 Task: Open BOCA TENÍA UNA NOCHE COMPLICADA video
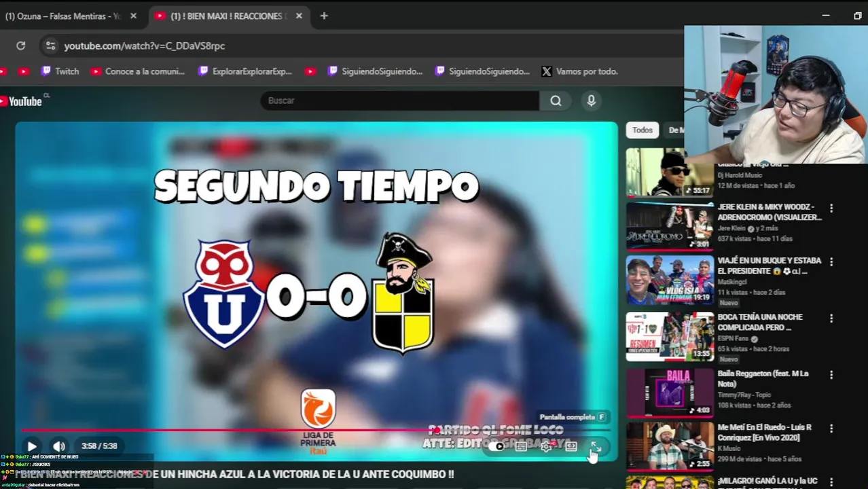coord(760,322)
